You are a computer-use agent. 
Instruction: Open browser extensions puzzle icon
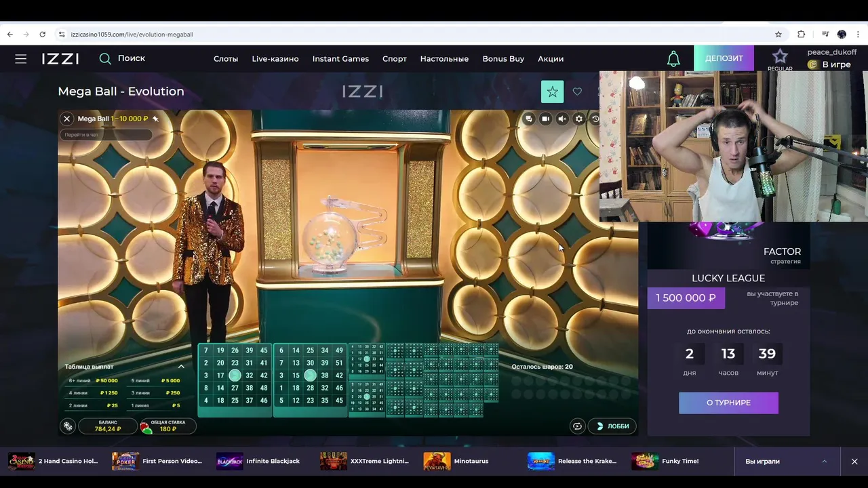click(801, 34)
